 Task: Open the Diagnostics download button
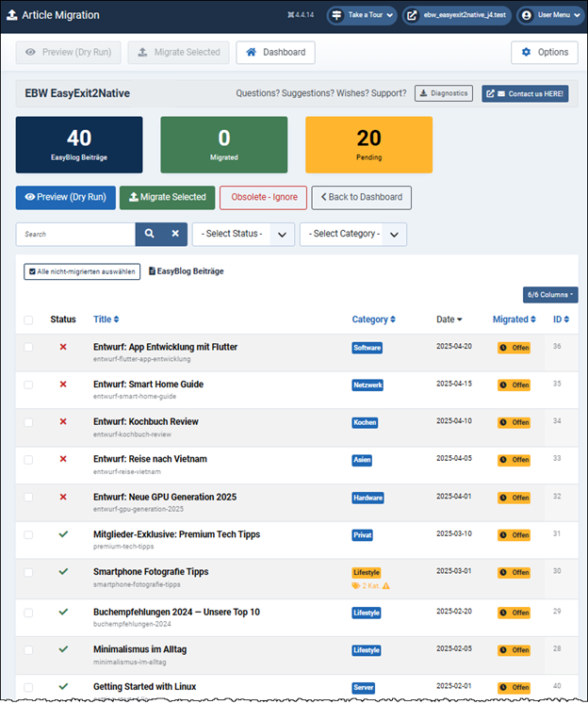point(444,94)
